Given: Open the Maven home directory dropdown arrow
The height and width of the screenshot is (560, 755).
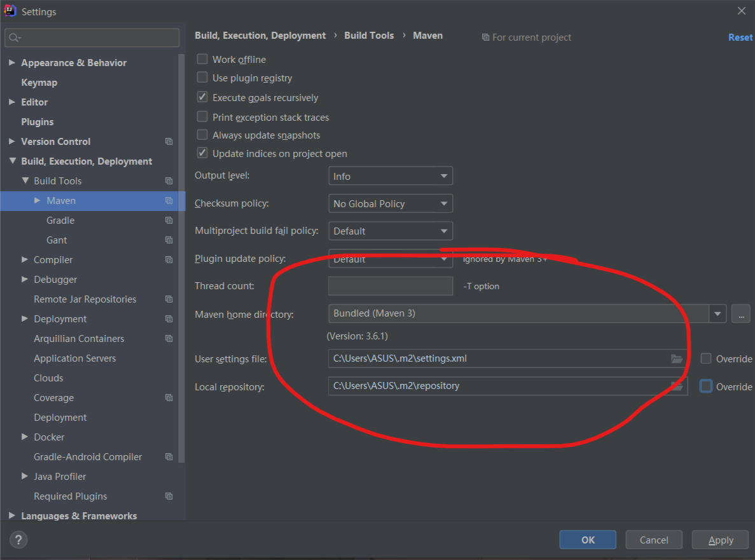Looking at the screenshot, I should tap(717, 313).
